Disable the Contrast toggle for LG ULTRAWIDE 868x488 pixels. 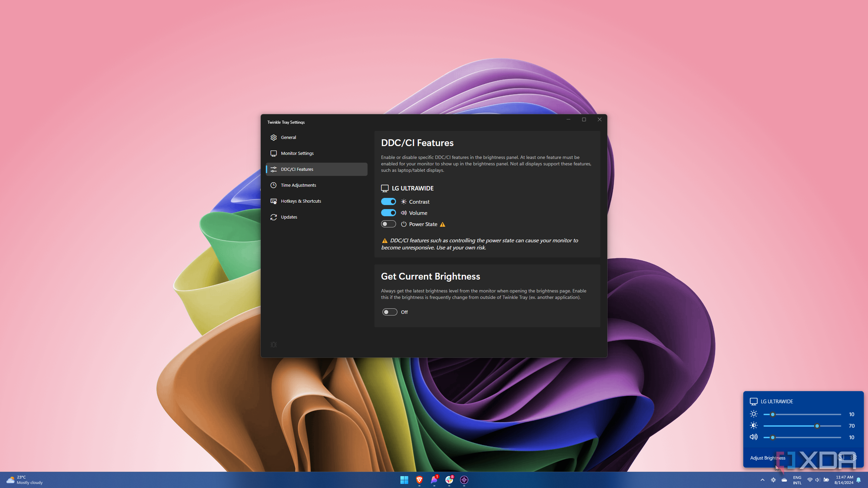click(388, 202)
